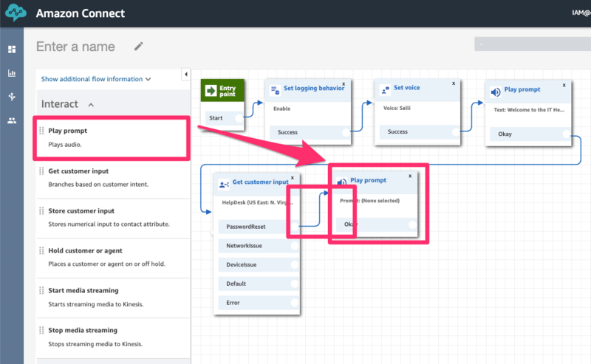Image resolution: width=591 pixels, height=364 pixels.
Task: Click Okay connector on lower Play prompt block
Action: click(413, 224)
